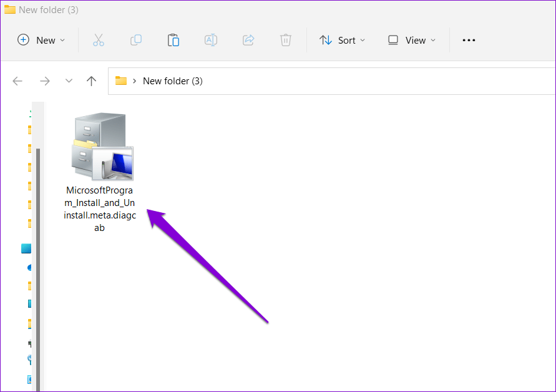Go forward with the right arrow
The image size is (556, 392).
click(44, 81)
